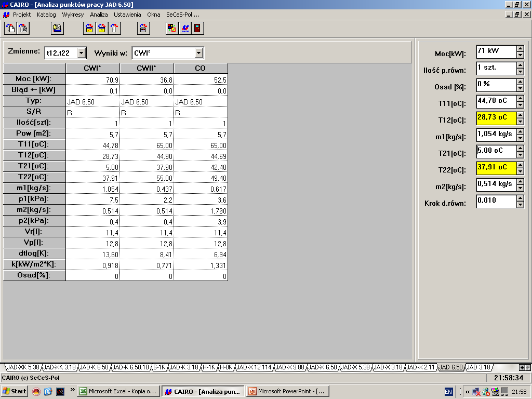Open the Projekt menu
532x399 pixels.
pyautogui.click(x=22, y=15)
